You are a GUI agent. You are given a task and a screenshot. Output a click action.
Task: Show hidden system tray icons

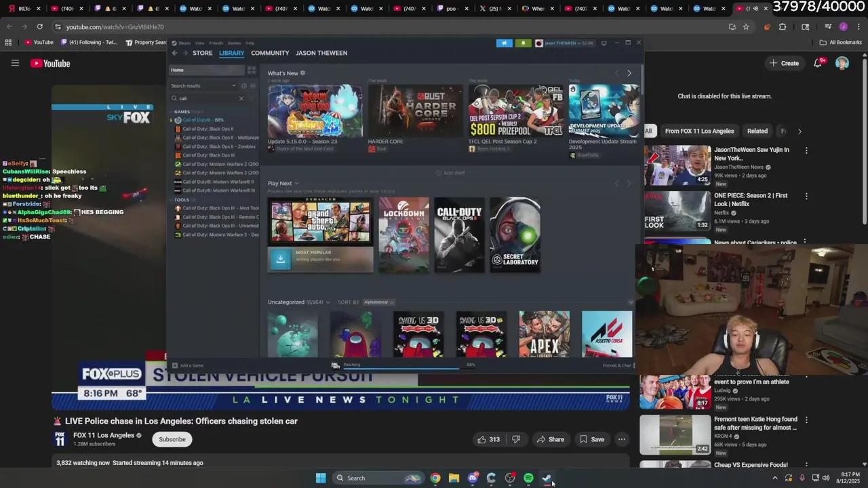pyautogui.click(x=774, y=478)
